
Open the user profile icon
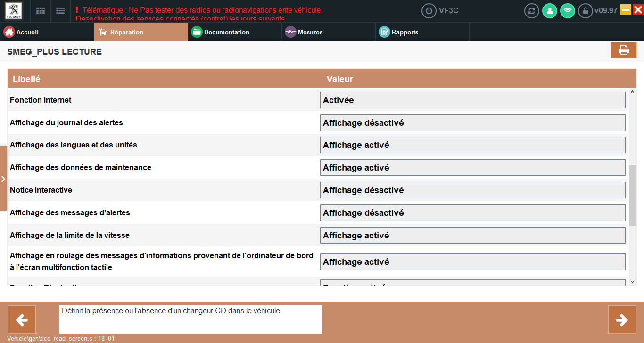[x=550, y=11]
